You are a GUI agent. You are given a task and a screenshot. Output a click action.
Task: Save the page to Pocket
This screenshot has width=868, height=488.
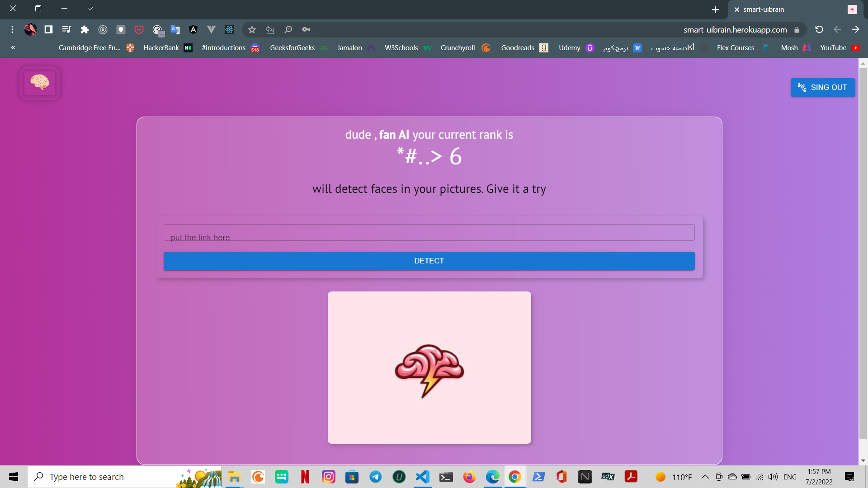(139, 29)
